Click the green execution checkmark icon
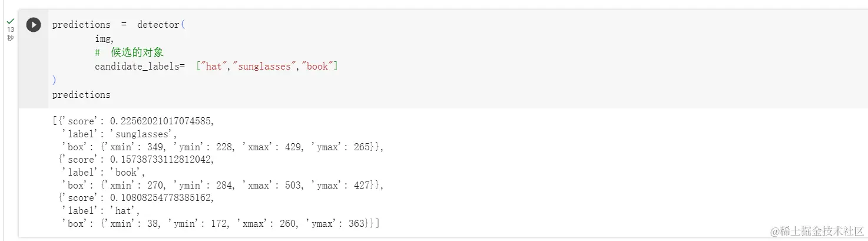 [x=11, y=21]
